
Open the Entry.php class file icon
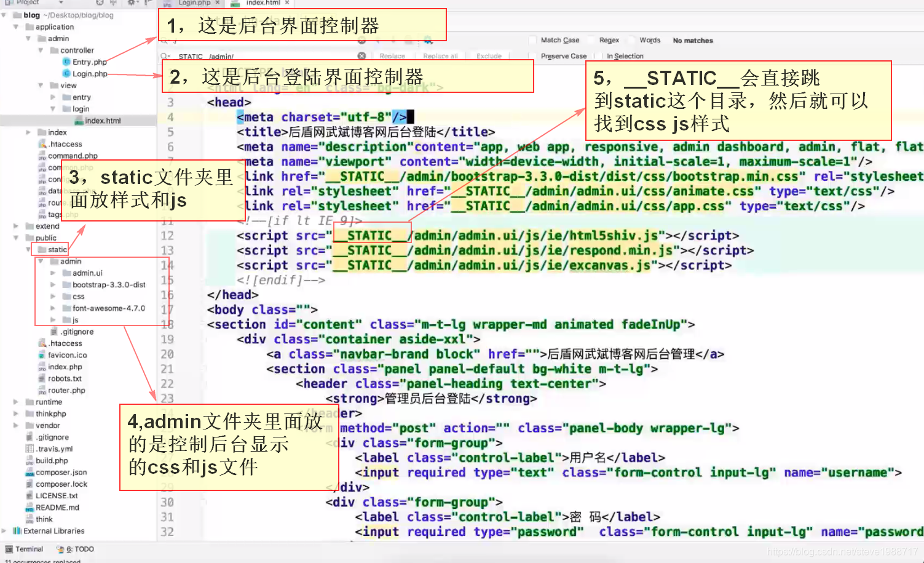click(66, 62)
